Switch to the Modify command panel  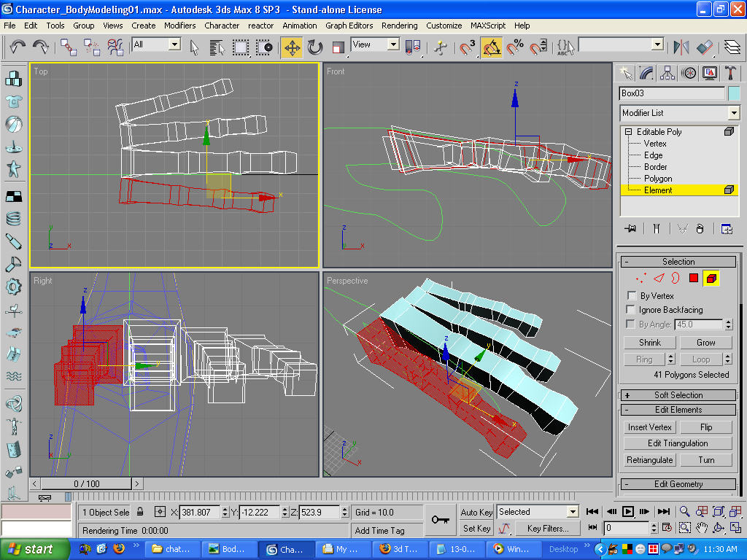pos(646,73)
